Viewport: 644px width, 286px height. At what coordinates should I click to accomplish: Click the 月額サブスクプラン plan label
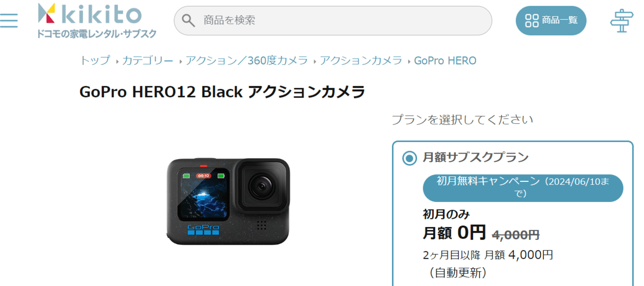475,158
